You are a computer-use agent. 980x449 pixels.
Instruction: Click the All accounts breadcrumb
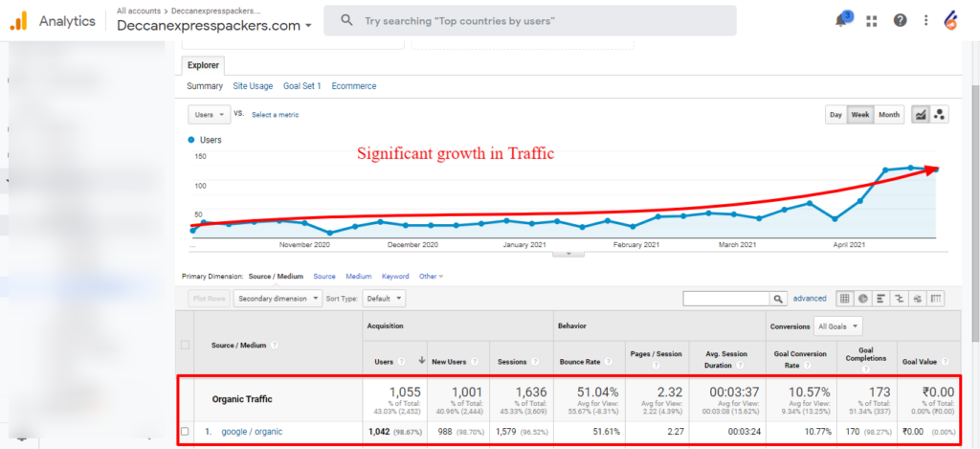tap(138, 11)
